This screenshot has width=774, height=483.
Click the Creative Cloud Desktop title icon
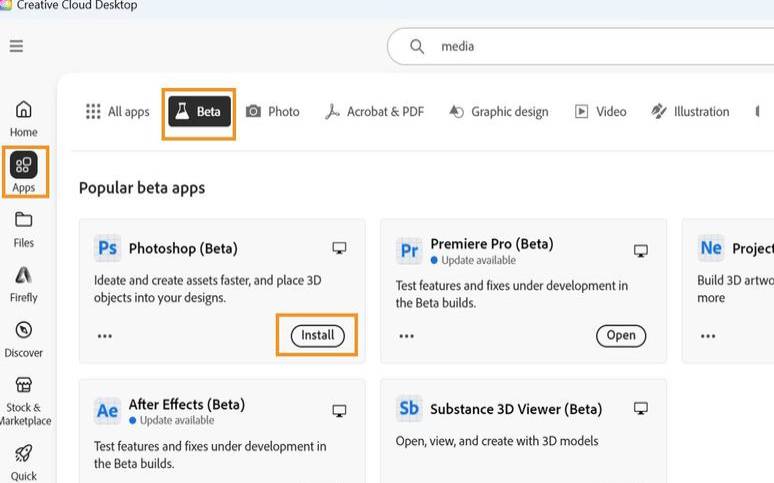5,5
